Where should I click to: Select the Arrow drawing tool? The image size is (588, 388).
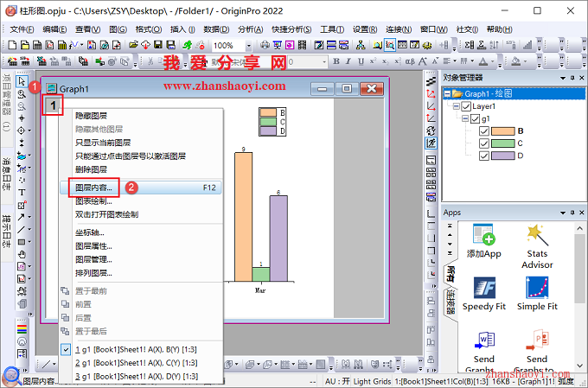click(22, 217)
